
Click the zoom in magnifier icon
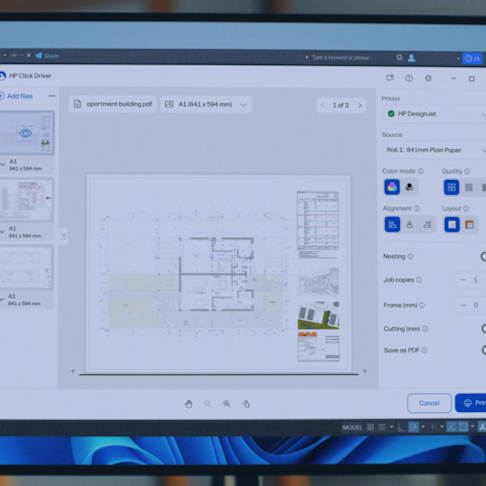(227, 404)
